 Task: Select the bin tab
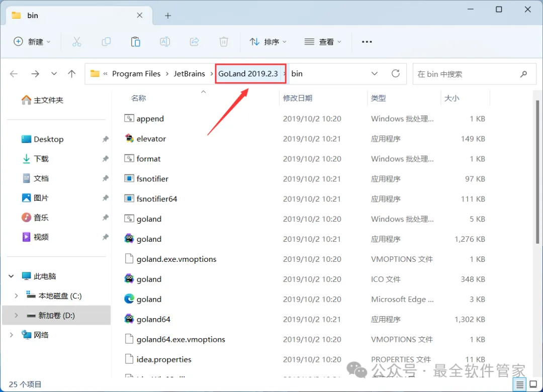[x=79, y=16]
